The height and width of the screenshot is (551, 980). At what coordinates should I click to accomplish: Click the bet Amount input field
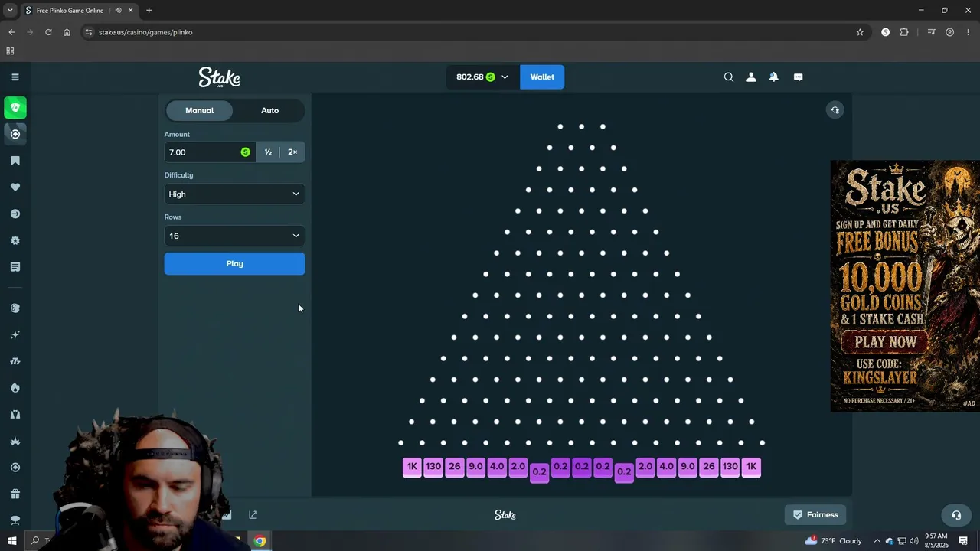pyautogui.click(x=210, y=152)
